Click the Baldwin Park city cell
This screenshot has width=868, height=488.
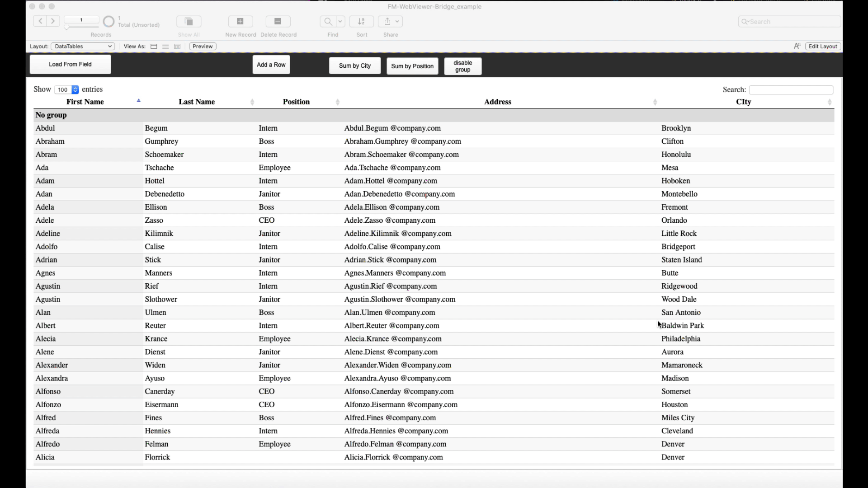pyautogui.click(x=747, y=325)
